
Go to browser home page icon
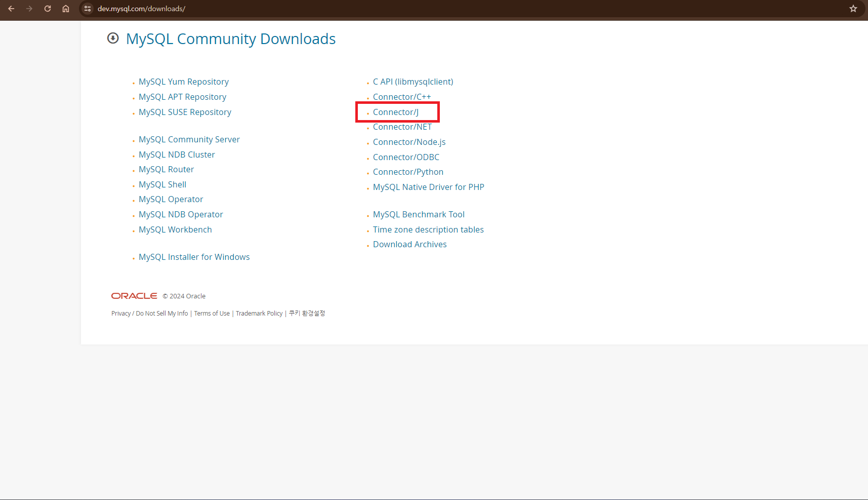click(x=66, y=9)
